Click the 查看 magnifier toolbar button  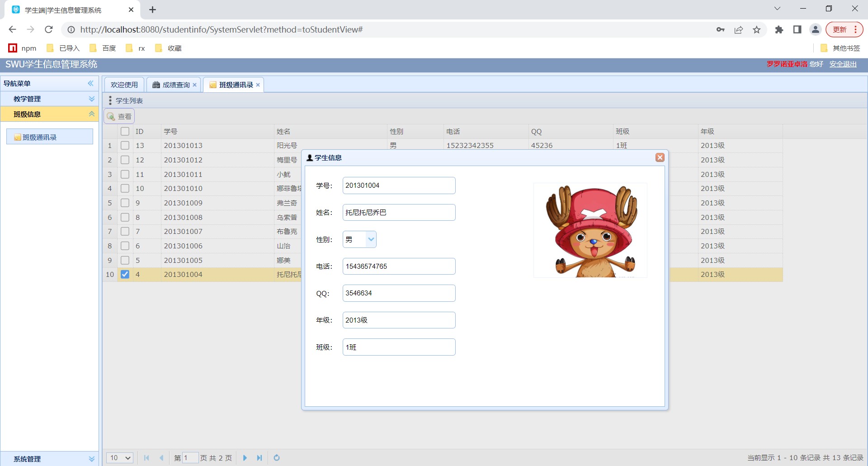coord(119,116)
